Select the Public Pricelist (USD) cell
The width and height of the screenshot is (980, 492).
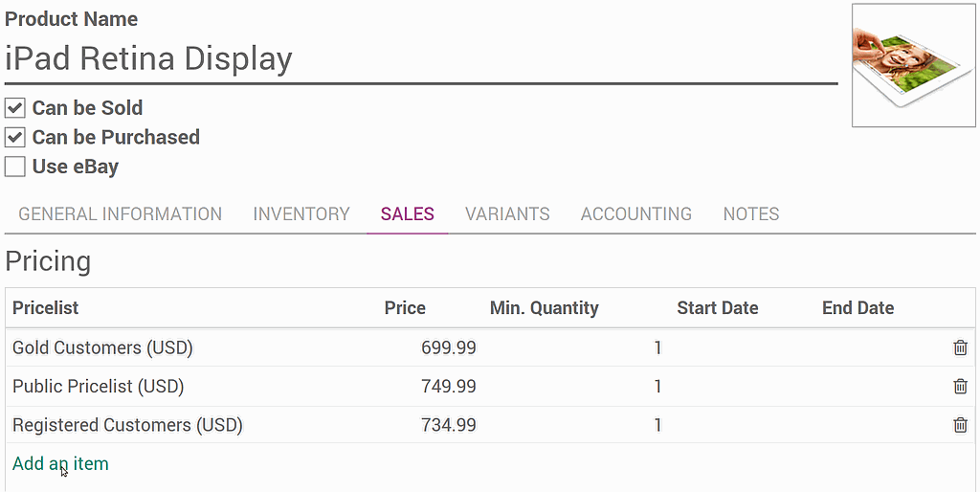98,386
